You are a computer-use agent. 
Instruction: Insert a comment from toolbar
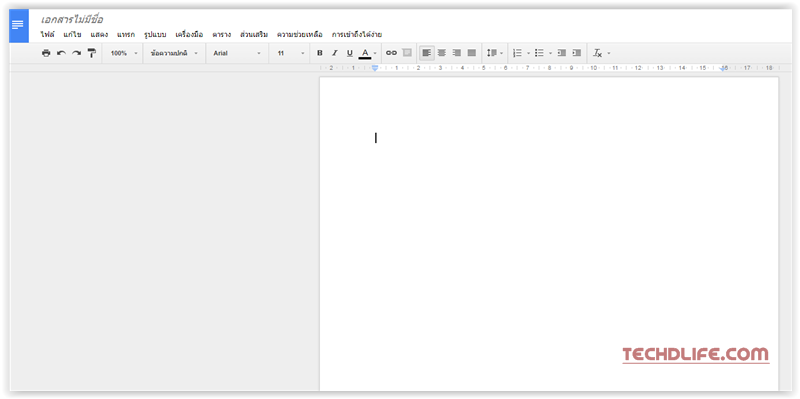coord(407,53)
